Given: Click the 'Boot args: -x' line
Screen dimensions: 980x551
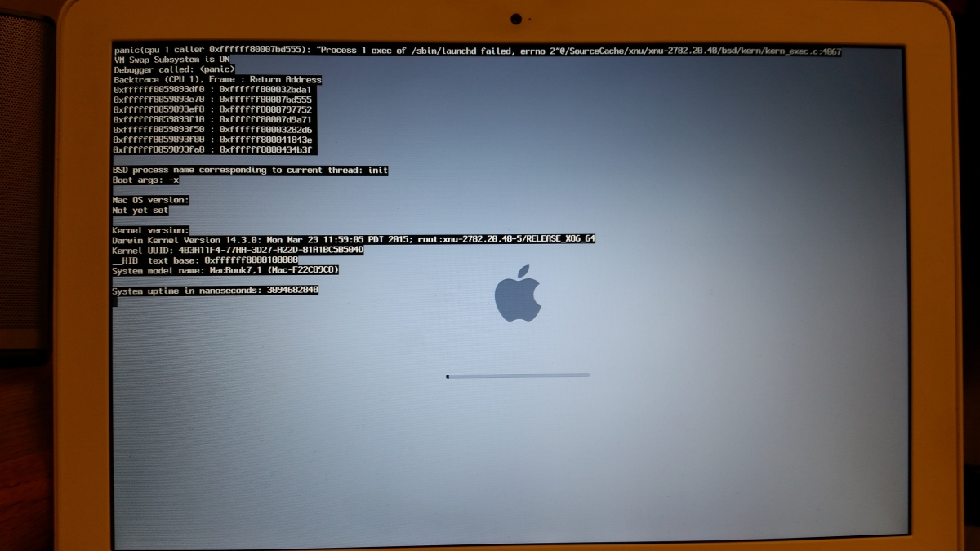Looking at the screenshot, I should click(x=146, y=180).
